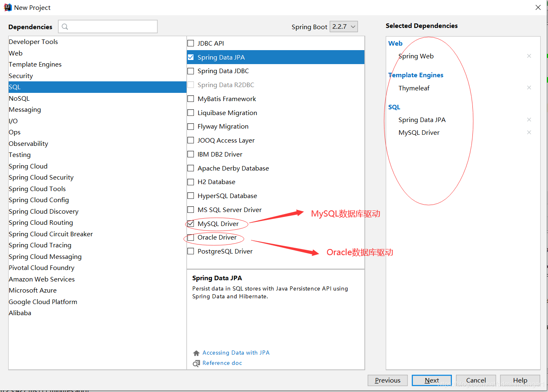Select the Developer Tools category
Screen dimensions: 548x392
pos(97,42)
